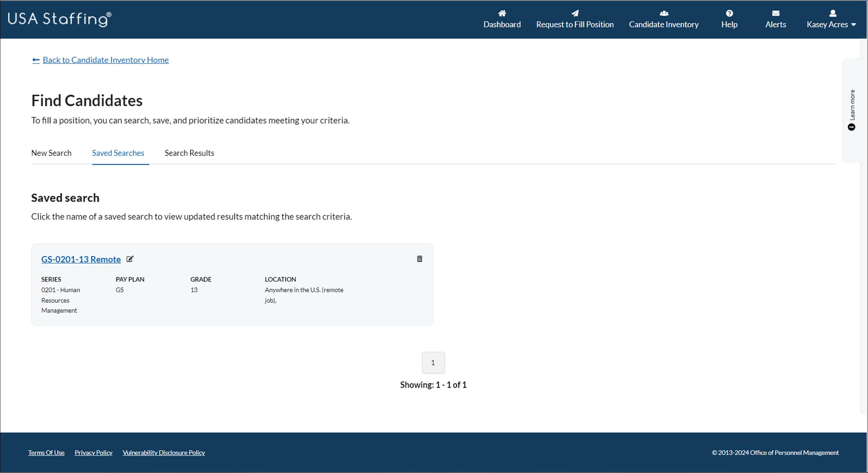This screenshot has width=868, height=473.
Task: Open the Dashboard using the home icon
Action: coord(502,13)
